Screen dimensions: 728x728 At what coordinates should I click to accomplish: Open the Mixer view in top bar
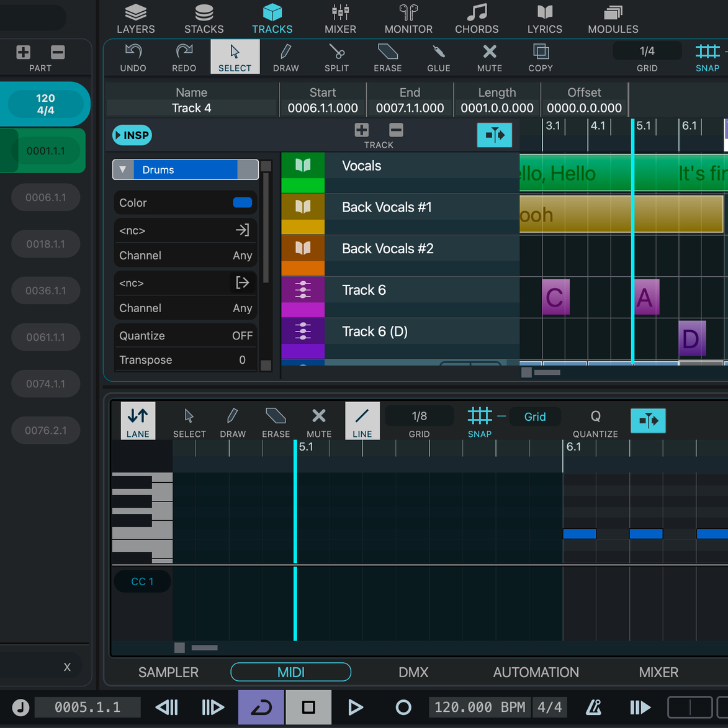click(340, 19)
